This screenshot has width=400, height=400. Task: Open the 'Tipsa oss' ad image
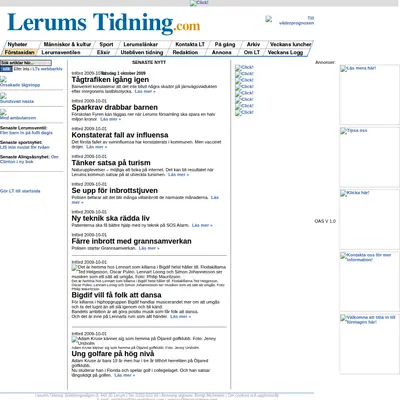click(369, 157)
